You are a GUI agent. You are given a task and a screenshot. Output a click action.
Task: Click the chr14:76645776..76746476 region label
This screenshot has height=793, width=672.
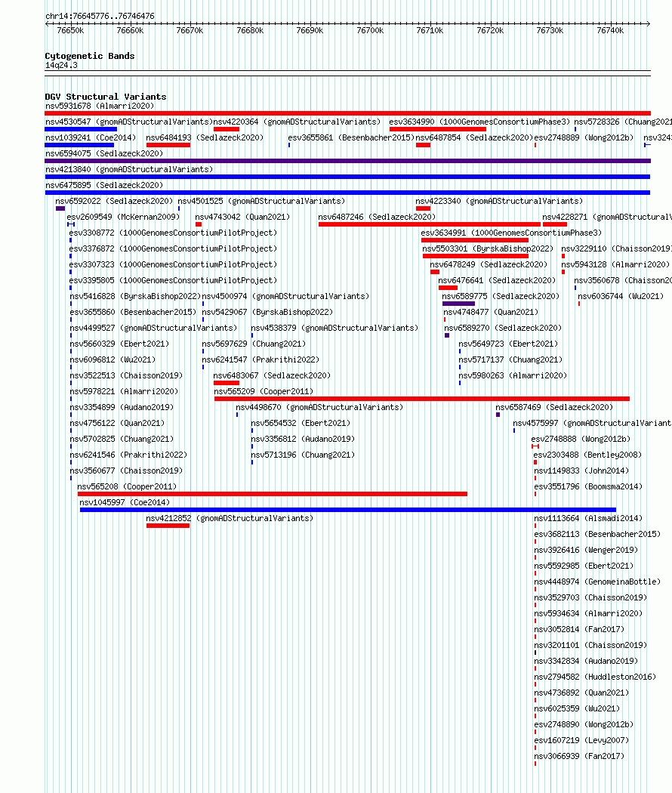(100, 16)
